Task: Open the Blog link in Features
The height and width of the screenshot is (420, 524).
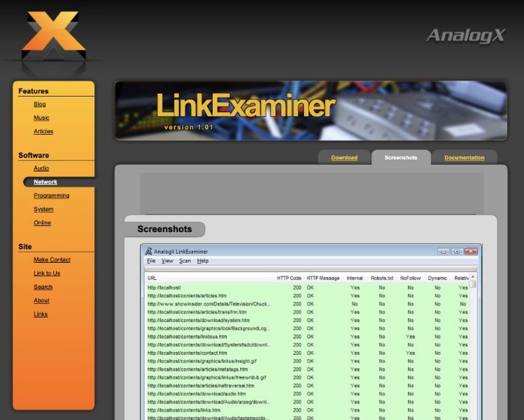Action: (40, 104)
